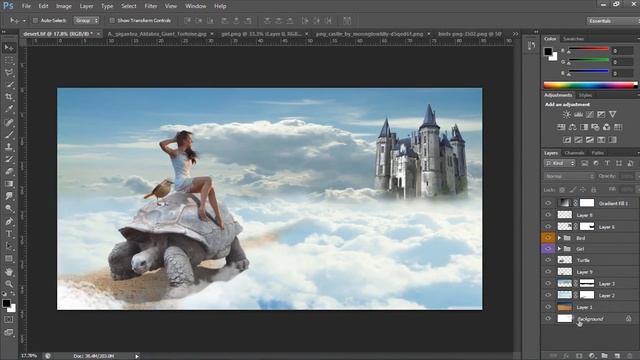Screen dimensions: 640x360
Task: Select the Dodge tool
Action: [x=9, y=209]
